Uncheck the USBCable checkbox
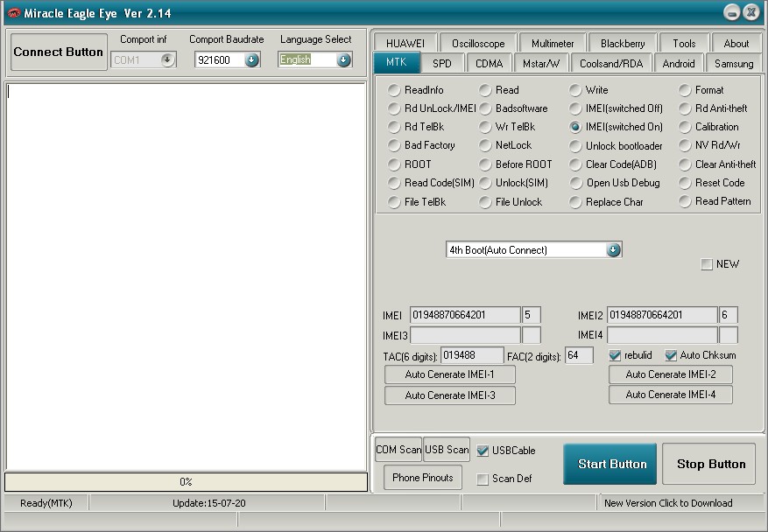Screen dimensions: 768x532 point(483,451)
